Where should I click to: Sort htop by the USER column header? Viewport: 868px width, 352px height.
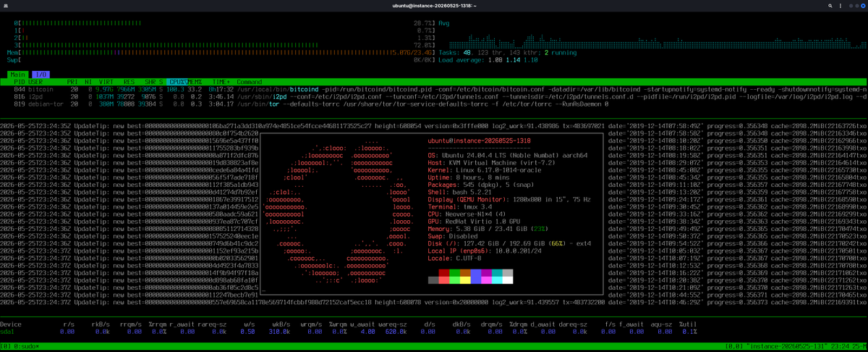[x=36, y=82]
